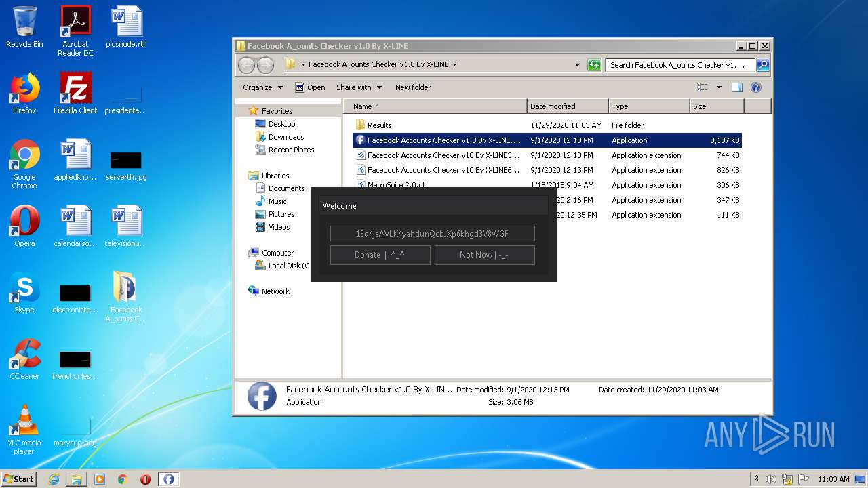Select Computer in navigation pane

click(x=277, y=253)
